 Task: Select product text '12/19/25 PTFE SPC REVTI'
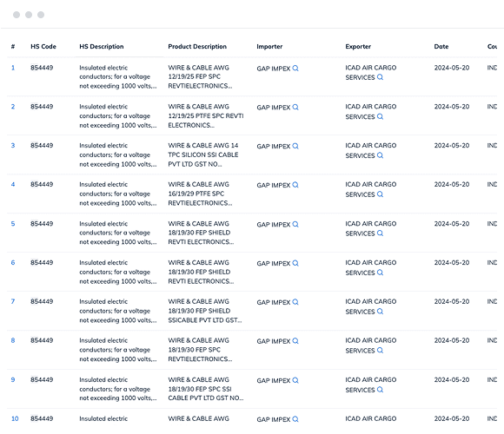tap(206, 116)
